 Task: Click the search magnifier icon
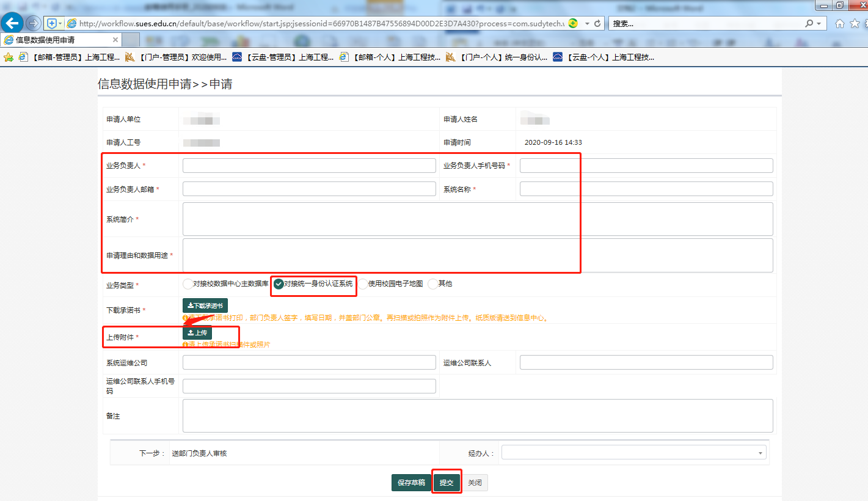809,23
